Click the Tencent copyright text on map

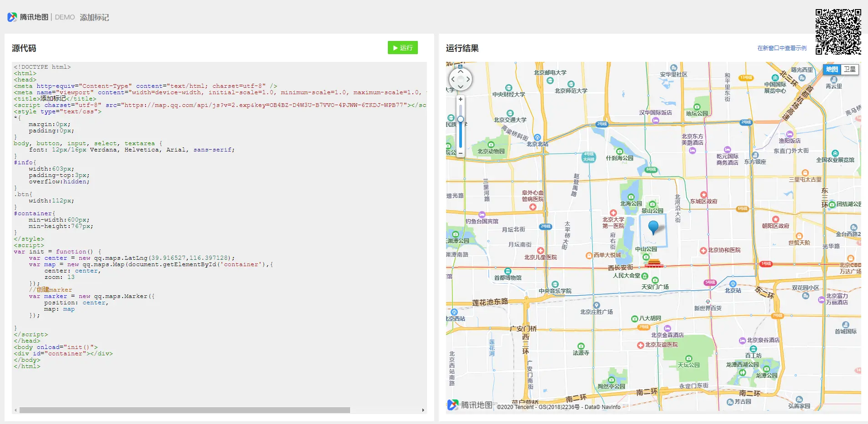click(x=558, y=407)
